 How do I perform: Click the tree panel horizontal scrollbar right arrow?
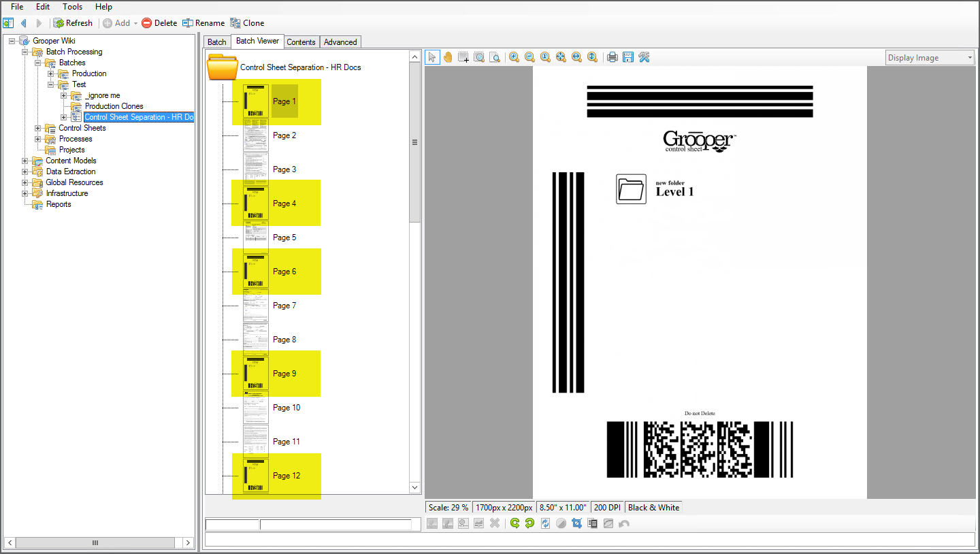[188, 542]
